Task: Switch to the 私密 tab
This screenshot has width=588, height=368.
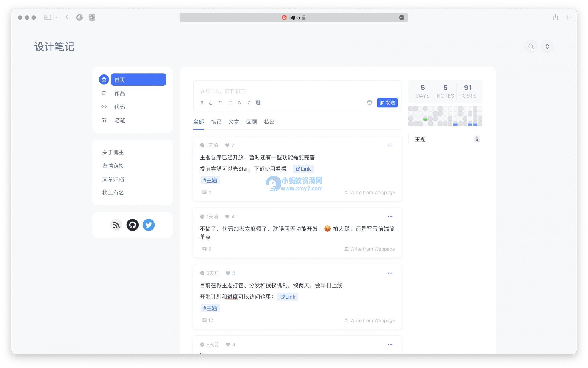Action: click(x=269, y=122)
